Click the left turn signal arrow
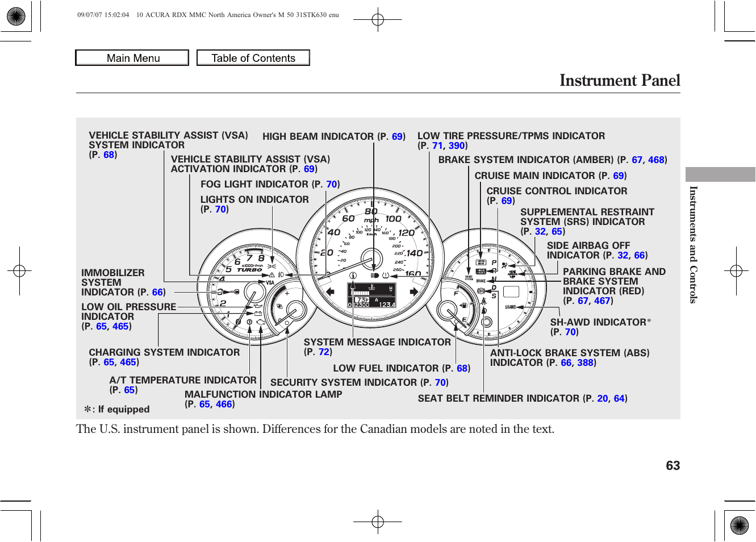Screen dimensions: 756x542 (330, 292)
